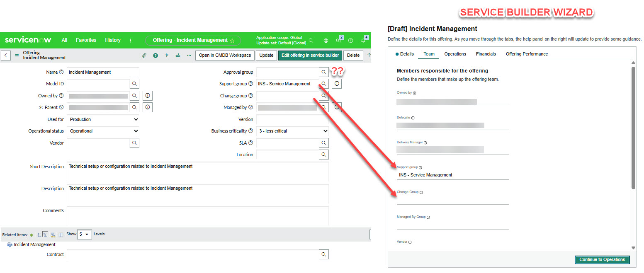The height and width of the screenshot is (273, 644).
Task: Switch to the Financials tab in the wizard
Action: coord(486,54)
